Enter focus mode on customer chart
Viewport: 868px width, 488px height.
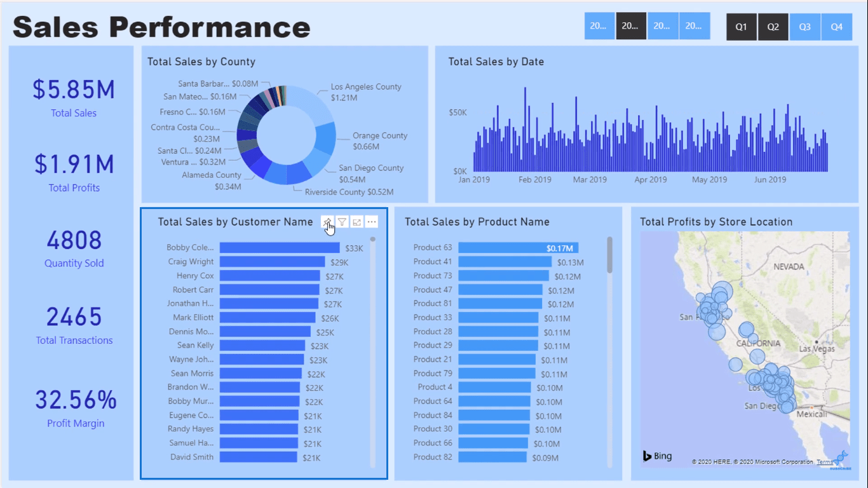(x=357, y=222)
